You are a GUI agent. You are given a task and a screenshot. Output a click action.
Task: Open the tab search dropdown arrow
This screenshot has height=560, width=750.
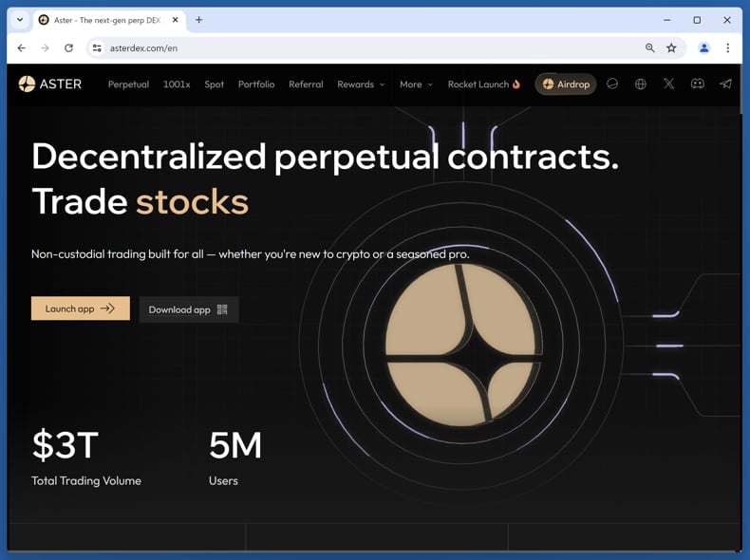20,20
